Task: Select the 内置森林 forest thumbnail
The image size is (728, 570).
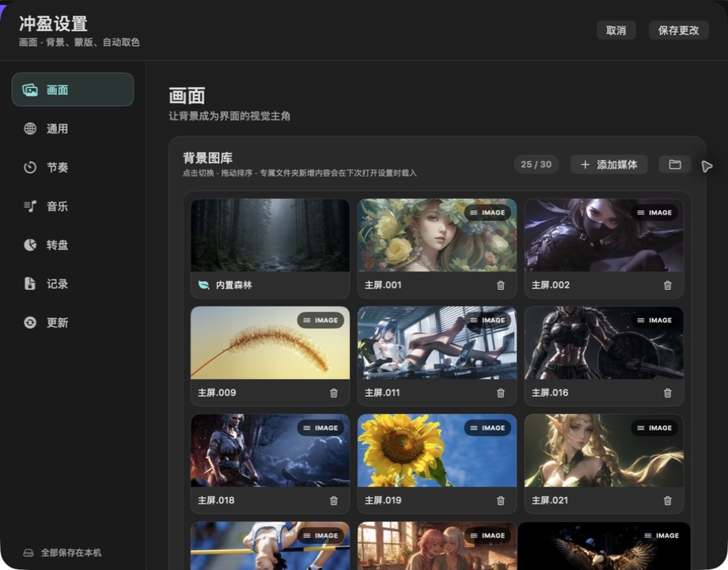Action: point(270,235)
